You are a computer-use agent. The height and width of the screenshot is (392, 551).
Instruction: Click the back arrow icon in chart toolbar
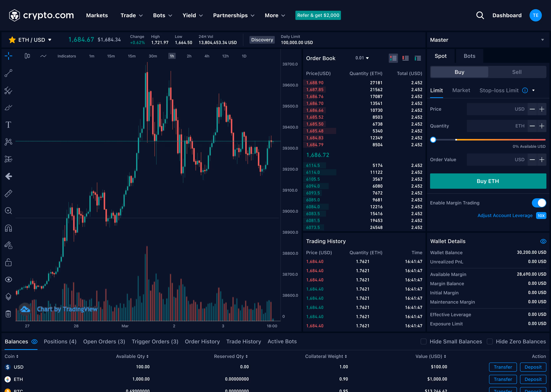[x=8, y=176]
